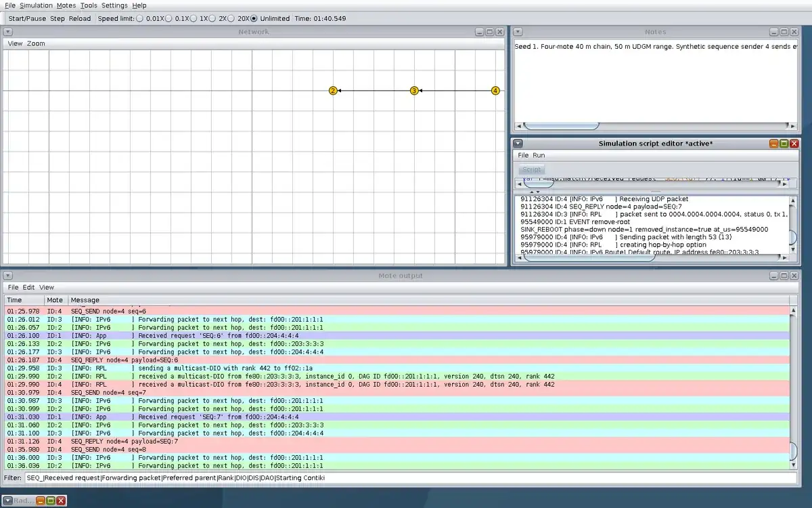Click the Notes horizontal scrollbar thumb
Screen dimensions: 812x508
562,126
